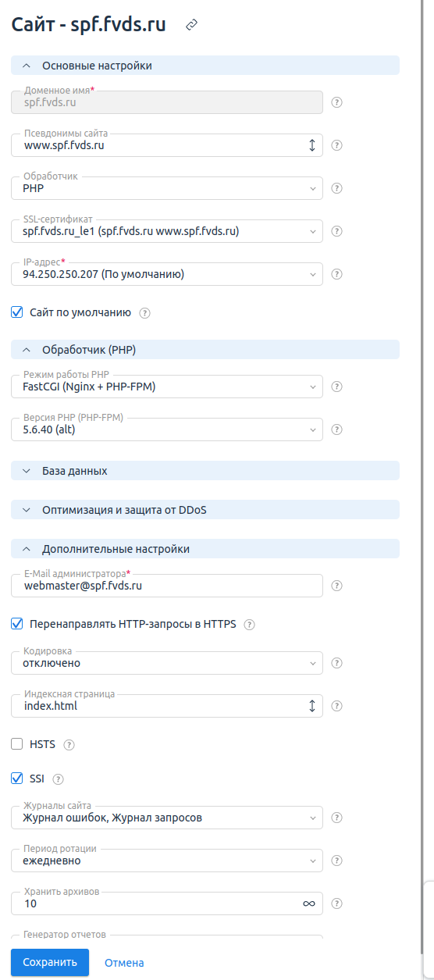Click the link icon next to site title

[191, 25]
